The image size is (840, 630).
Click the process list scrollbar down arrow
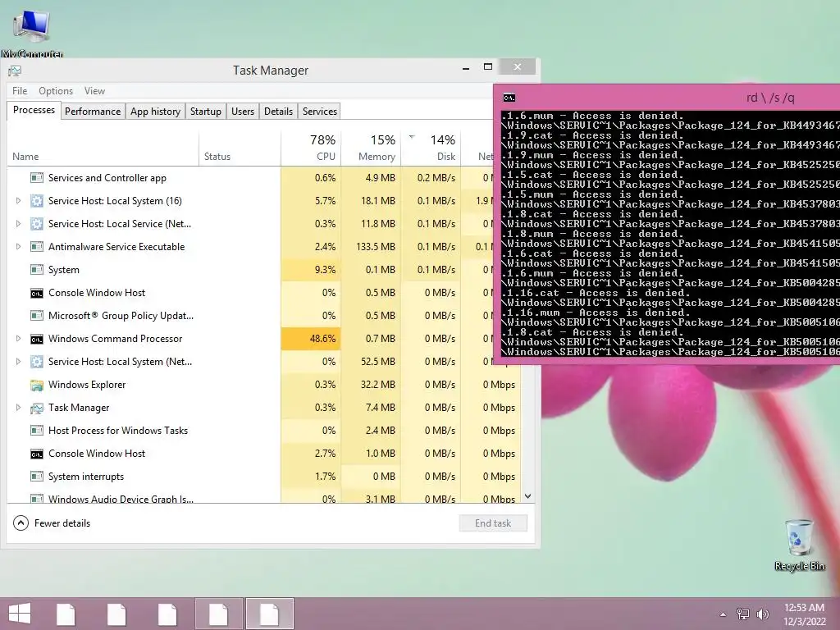tap(527, 496)
